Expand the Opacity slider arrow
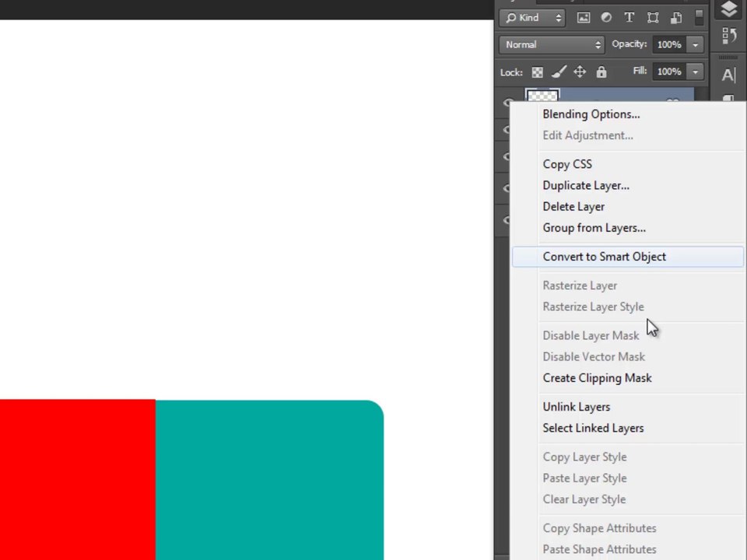 [x=696, y=45]
